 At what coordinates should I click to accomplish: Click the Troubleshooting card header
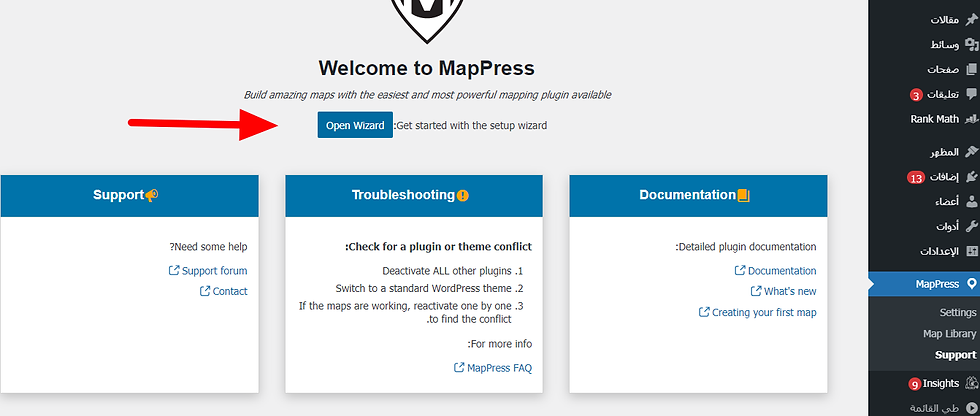click(x=414, y=196)
